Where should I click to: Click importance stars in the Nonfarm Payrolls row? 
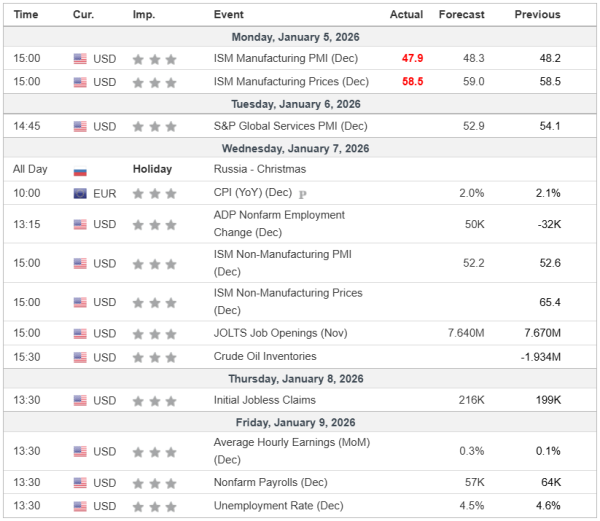coord(154,482)
